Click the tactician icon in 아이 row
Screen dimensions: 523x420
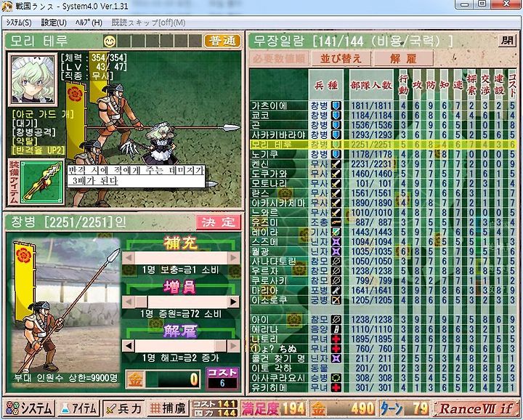(x=336, y=320)
